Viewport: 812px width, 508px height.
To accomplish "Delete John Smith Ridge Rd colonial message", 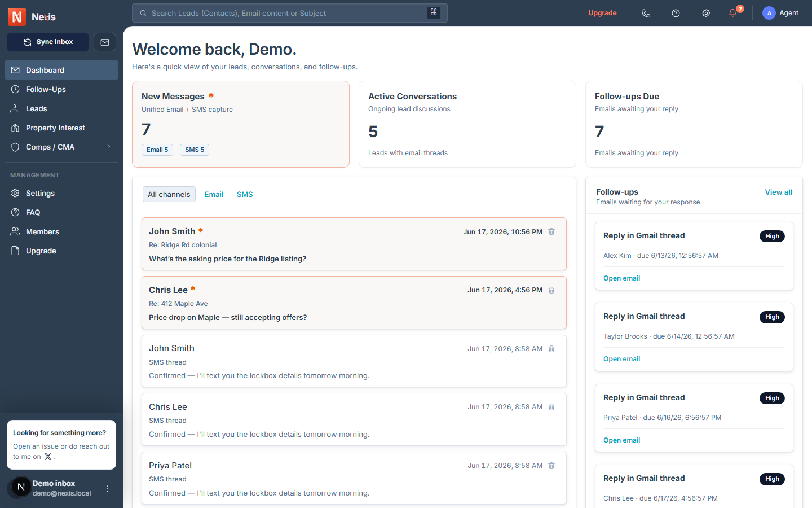I will tap(551, 231).
